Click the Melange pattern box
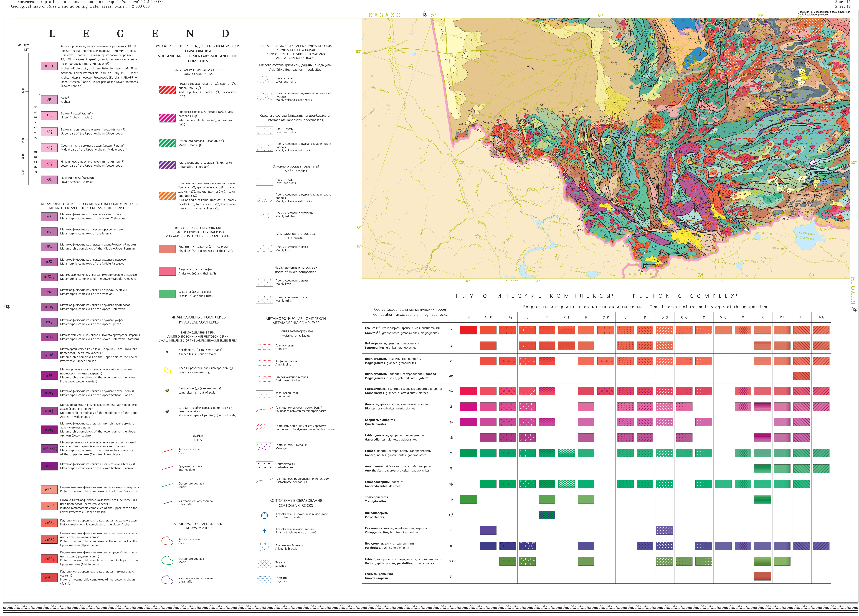Viewport: 859px width, 616px height. pyautogui.click(x=264, y=447)
